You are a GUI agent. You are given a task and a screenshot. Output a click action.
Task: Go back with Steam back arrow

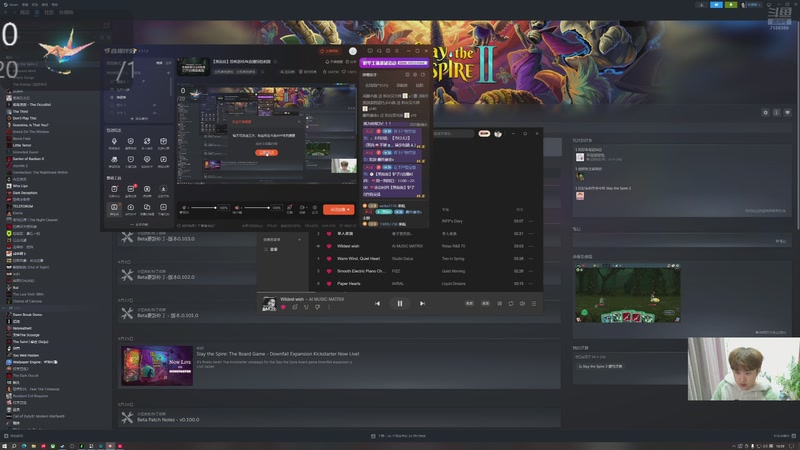(x=6, y=12)
